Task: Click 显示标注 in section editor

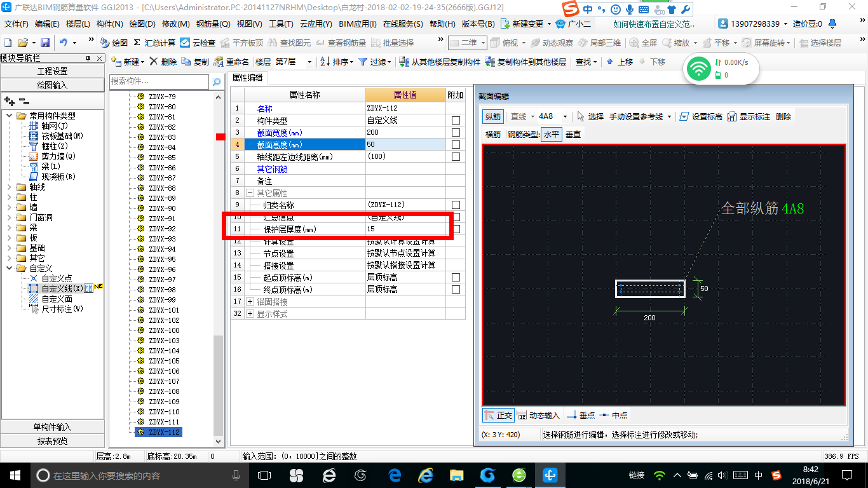Action: (x=749, y=116)
